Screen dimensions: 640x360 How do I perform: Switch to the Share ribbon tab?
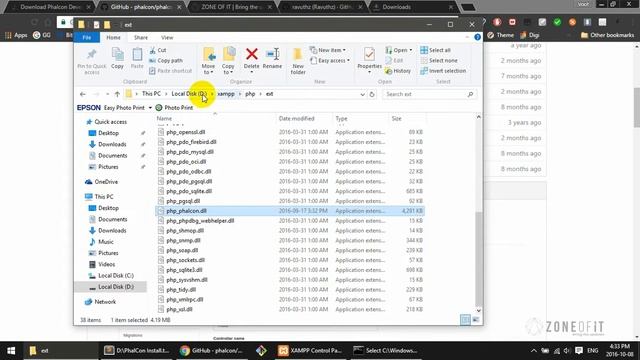pyautogui.click(x=141, y=38)
